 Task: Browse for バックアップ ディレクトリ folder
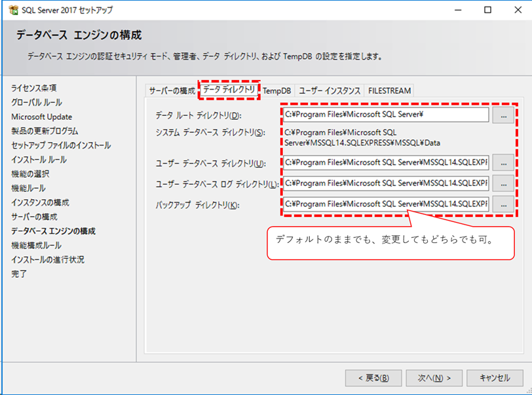point(503,204)
